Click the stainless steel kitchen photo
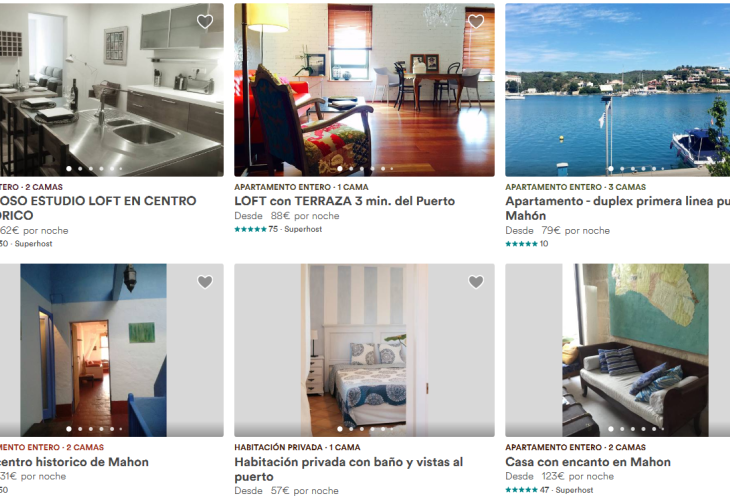This screenshot has width=730, height=500. (112, 90)
